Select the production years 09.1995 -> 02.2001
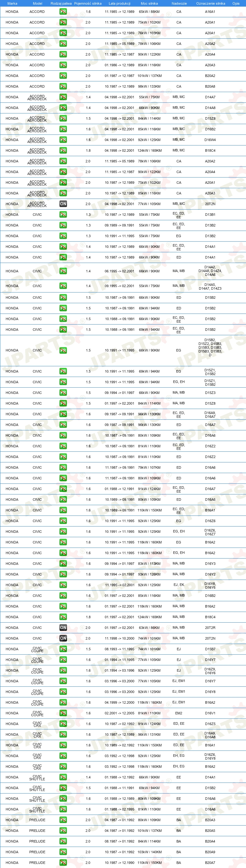Viewport: 246px width, 868px height. point(120,286)
